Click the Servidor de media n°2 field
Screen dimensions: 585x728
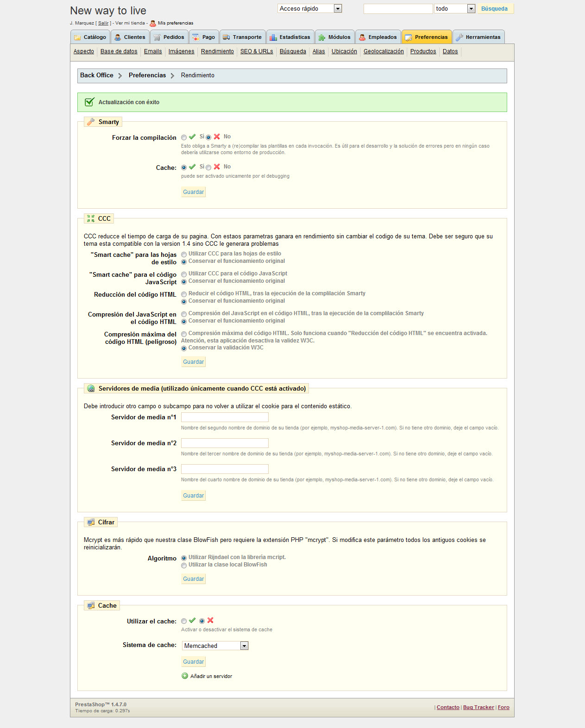[225, 443]
